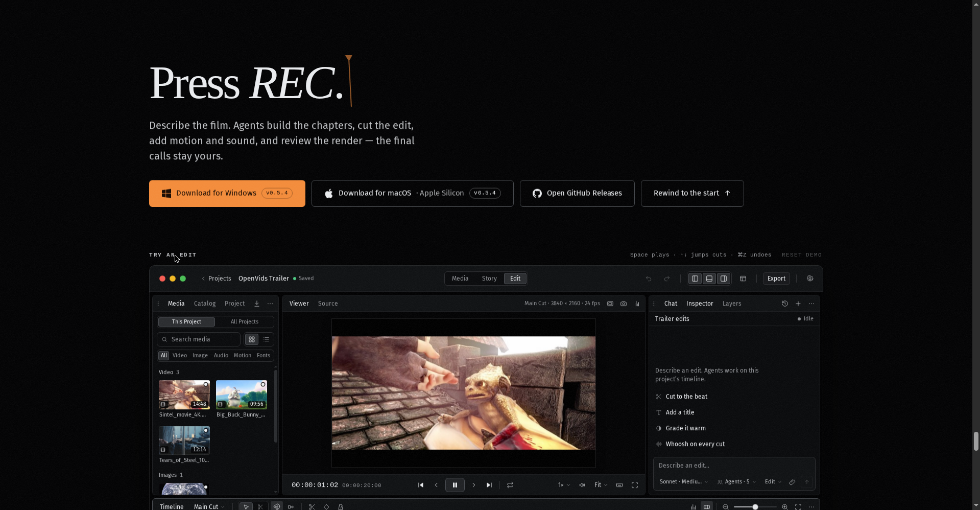Image resolution: width=980 pixels, height=510 pixels.
Task: Toggle the left panel visibility
Action: tap(695, 279)
